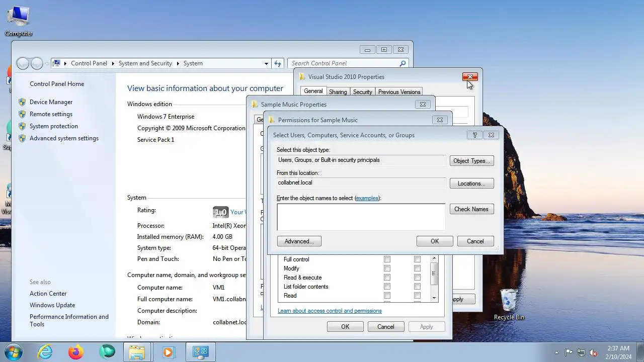Click OK in Permissions for Sample Music
The height and width of the screenshot is (362, 644).
[x=345, y=327]
